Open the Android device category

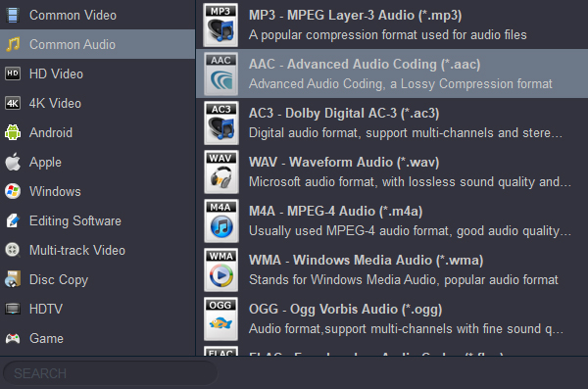pyautogui.click(x=97, y=132)
